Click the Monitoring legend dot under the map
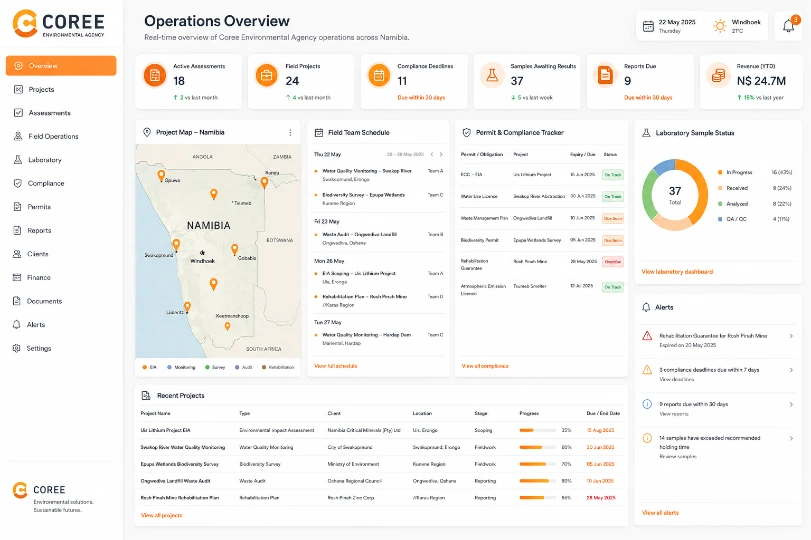 coord(169,367)
